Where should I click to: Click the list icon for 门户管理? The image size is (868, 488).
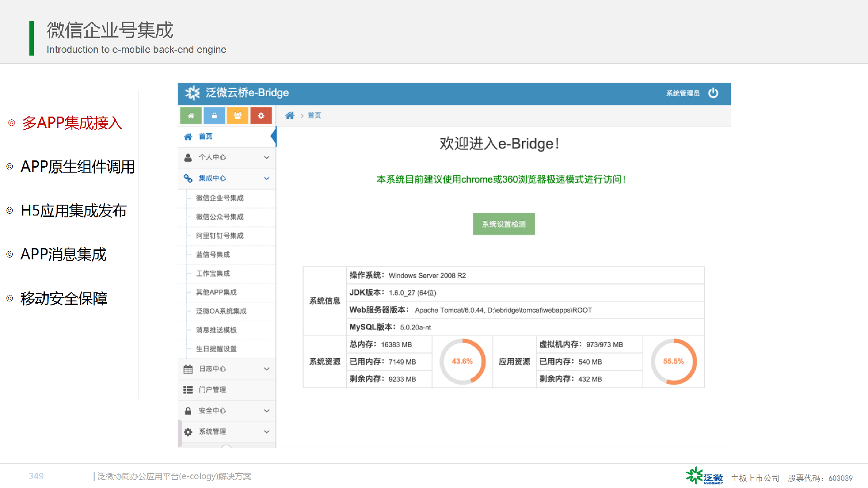(188, 390)
